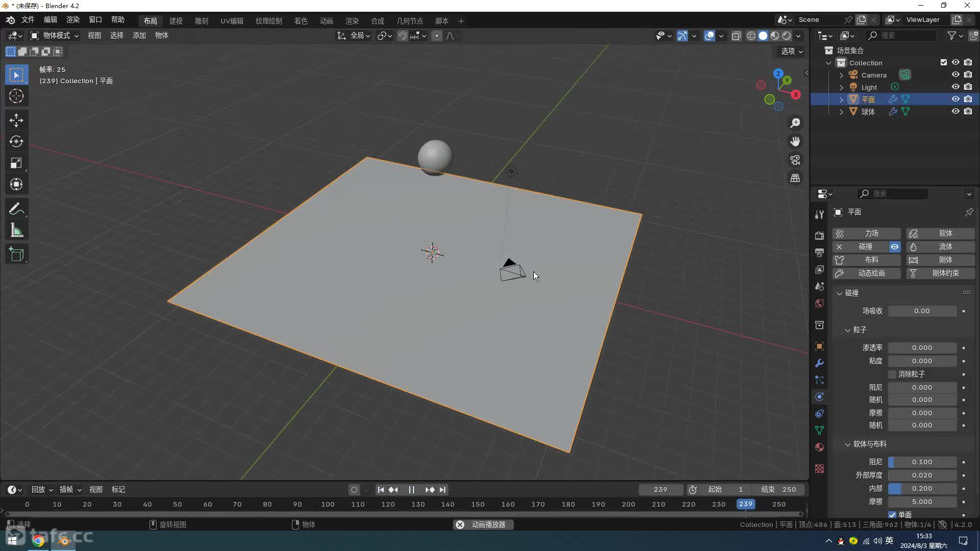Hide the 平面 object in outliner
980x551 pixels.
[x=955, y=99]
